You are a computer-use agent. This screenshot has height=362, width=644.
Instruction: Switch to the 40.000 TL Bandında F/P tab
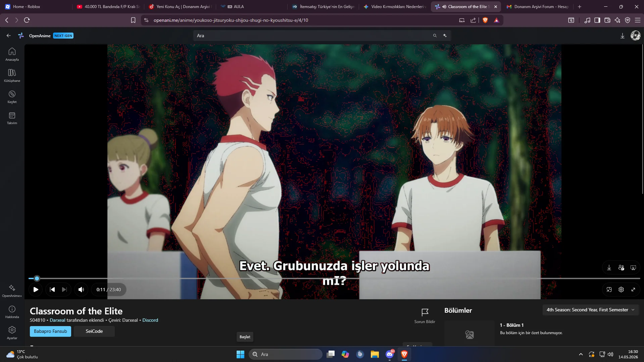[x=108, y=7]
